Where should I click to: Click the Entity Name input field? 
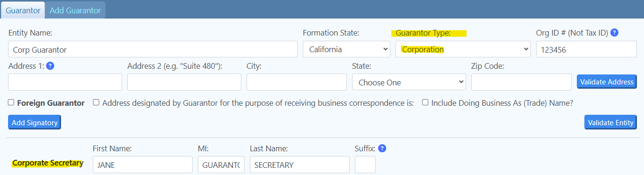coord(153,49)
